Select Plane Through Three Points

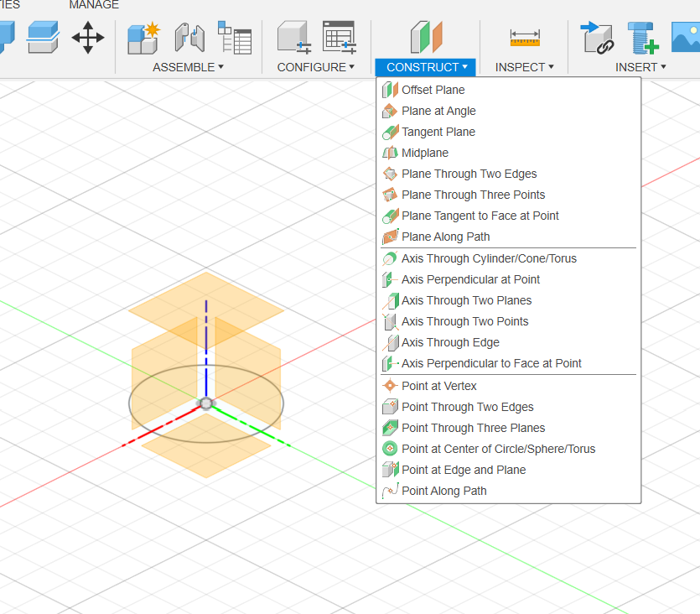click(509, 195)
